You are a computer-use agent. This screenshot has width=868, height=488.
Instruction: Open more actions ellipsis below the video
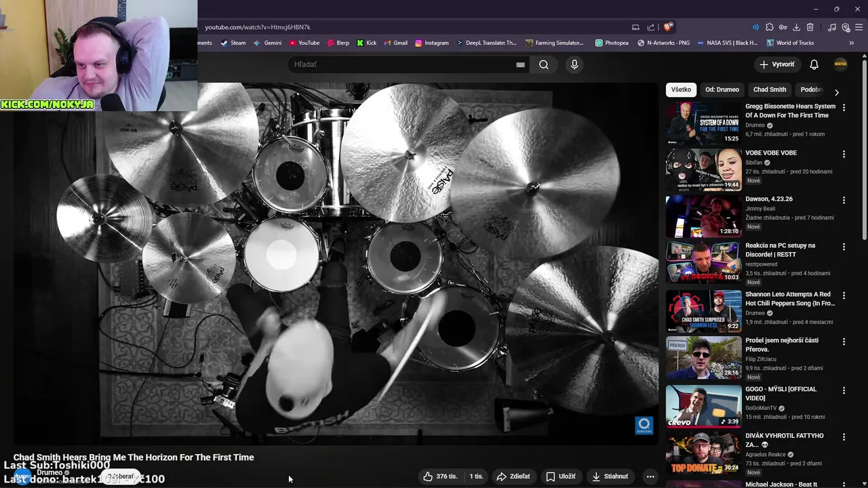pos(650,476)
